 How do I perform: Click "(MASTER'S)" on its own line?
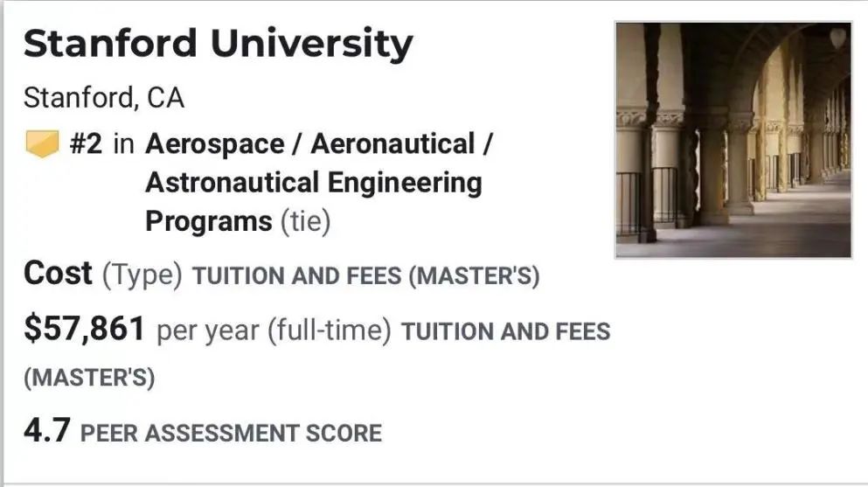pos(88,379)
